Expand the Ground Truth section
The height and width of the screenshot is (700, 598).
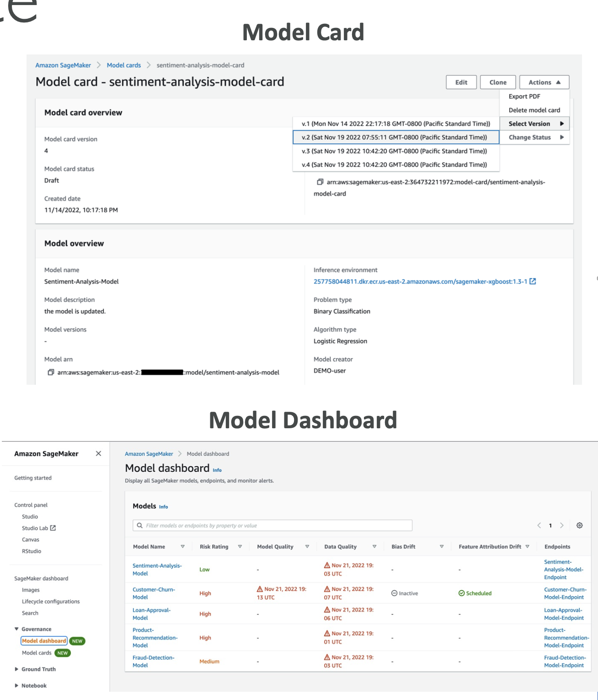click(17, 669)
